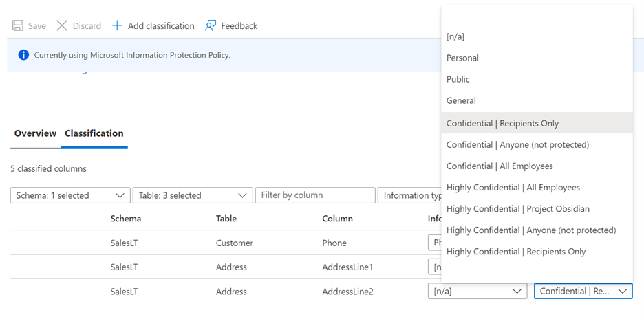Click the blue information icon in banner

pyautogui.click(x=23, y=55)
